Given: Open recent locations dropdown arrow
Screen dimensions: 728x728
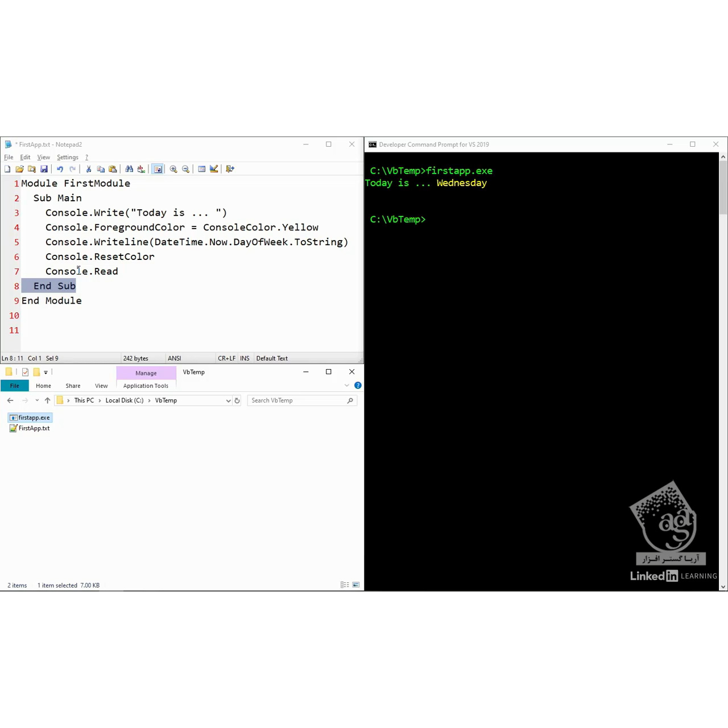Looking at the screenshot, I should [37, 400].
